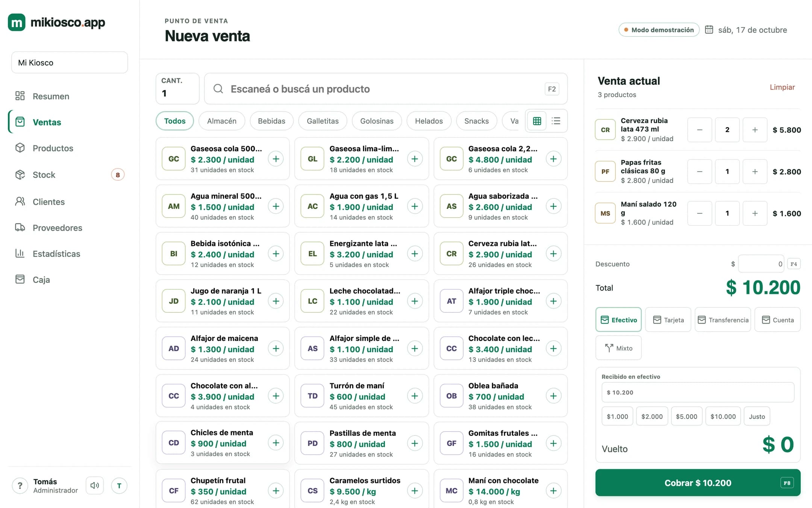Show Snacks category products
812x508 pixels.
476,121
